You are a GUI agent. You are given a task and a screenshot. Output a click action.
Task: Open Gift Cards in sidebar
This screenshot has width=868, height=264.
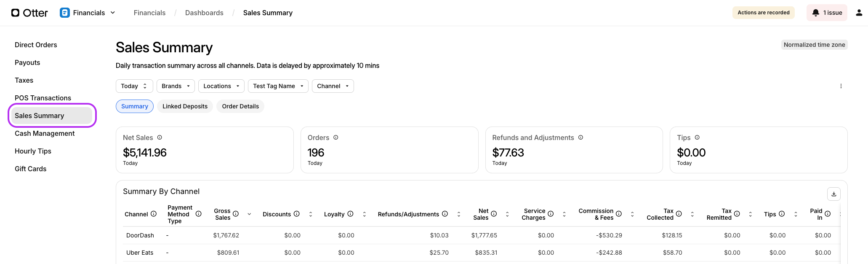31,169
